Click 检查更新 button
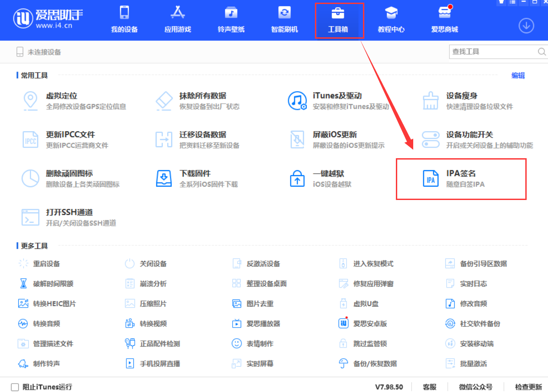The height and width of the screenshot is (392, 548). [x=528, y=387]
